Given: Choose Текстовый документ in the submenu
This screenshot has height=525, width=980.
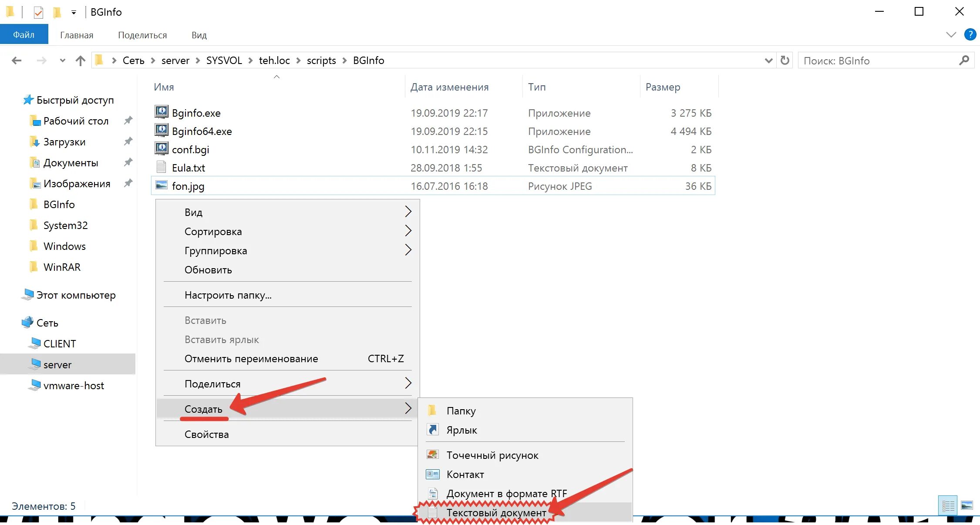Looking at the screenshot, I should pos(496,512).
